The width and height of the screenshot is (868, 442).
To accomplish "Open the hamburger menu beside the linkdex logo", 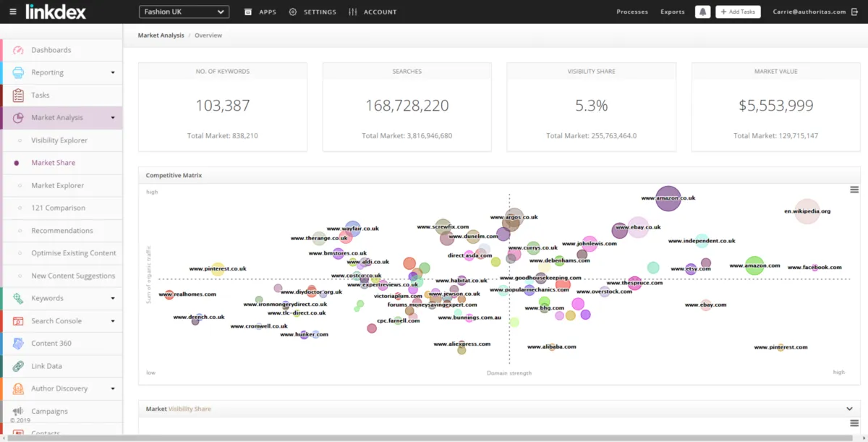I will (12, 12).
